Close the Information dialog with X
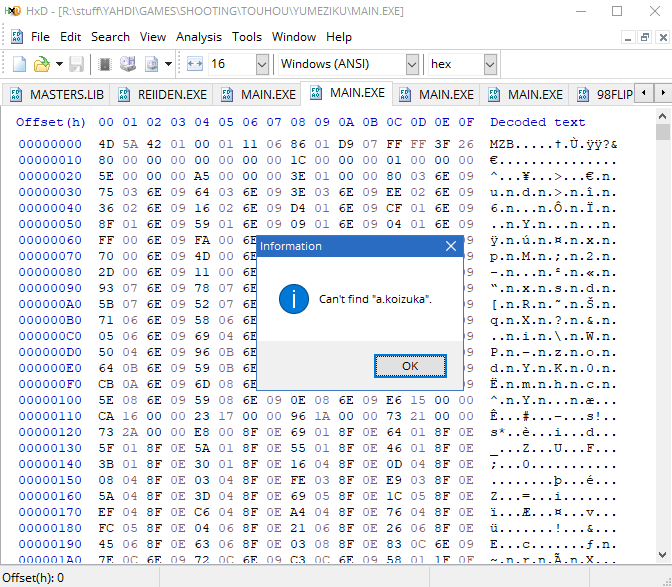 [x=451, y=246]
